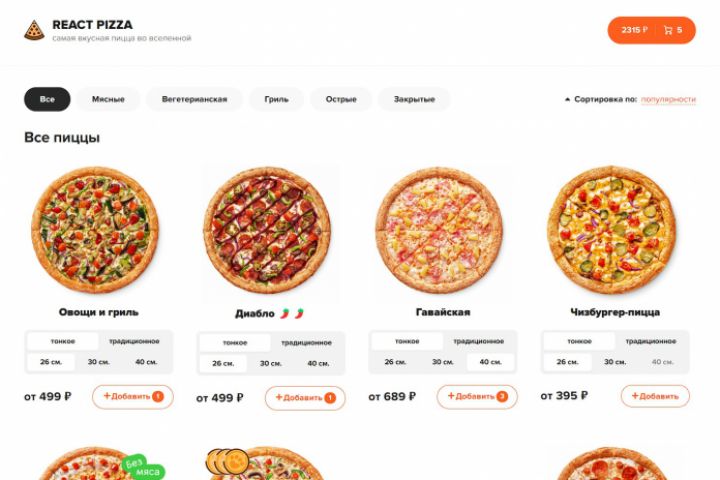The width and height of the screenshot is (720, 480).
Task: Open the cart via shopping cart icon
Action: tap(668, 30)
